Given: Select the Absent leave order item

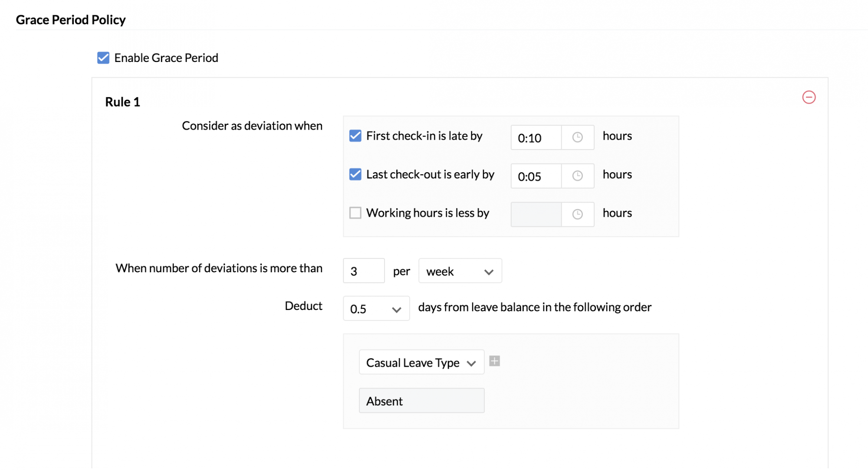Looking at the screenshot, I should point(421,400).
